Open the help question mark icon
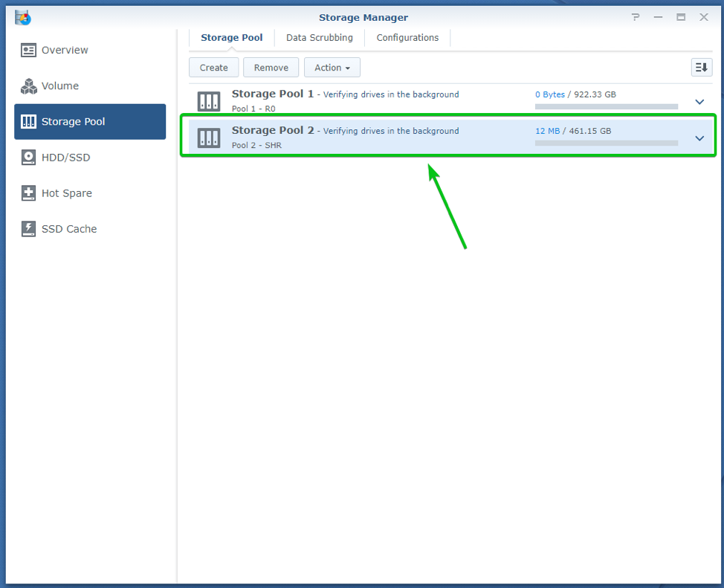Viewport: 724px width, 588px height. pos(636,17)
